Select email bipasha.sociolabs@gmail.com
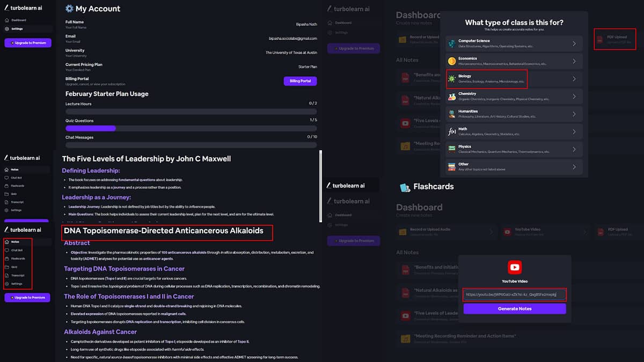The height and width of the screenshot is (362, 644). pos(292,39)
